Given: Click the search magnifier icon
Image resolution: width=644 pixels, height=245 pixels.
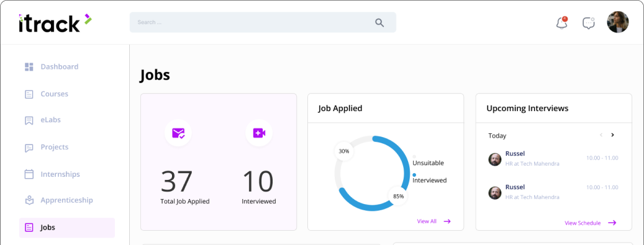Looking at the screenshot, I should (x=379, y=22).
